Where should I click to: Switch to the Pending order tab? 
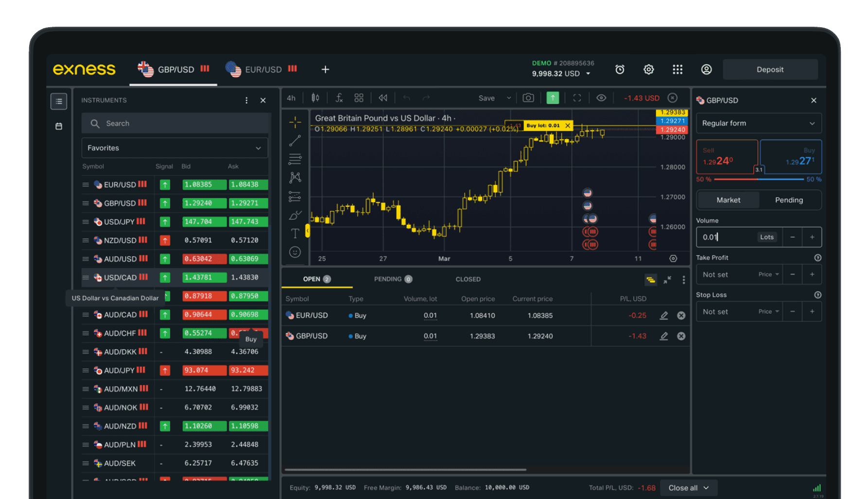[789, 200]
